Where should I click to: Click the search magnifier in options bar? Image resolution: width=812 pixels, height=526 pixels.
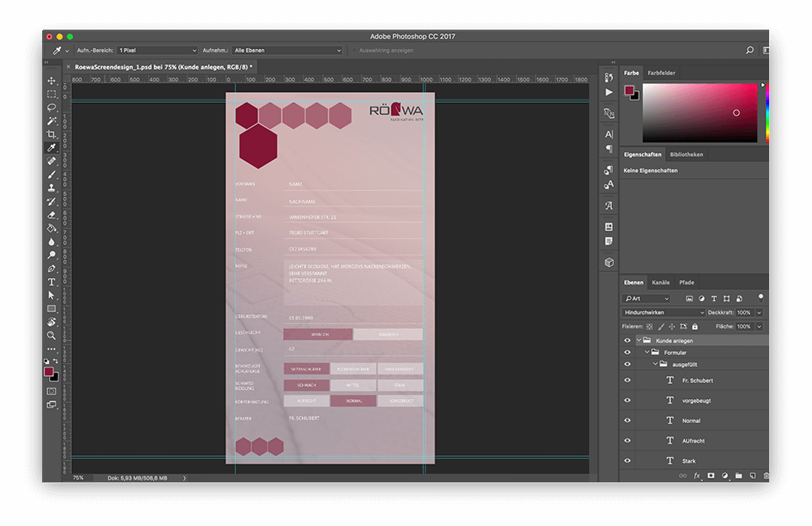pyautogui.click(x=750, y=50)
